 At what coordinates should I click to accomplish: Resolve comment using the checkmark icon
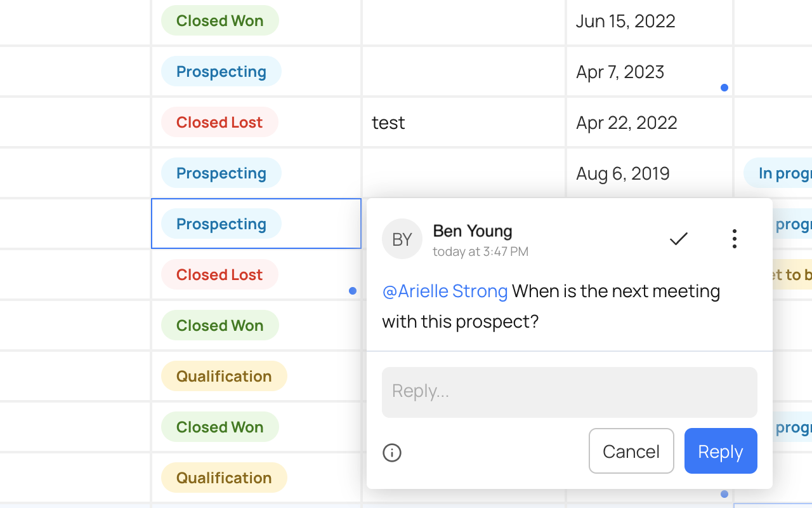679,239
